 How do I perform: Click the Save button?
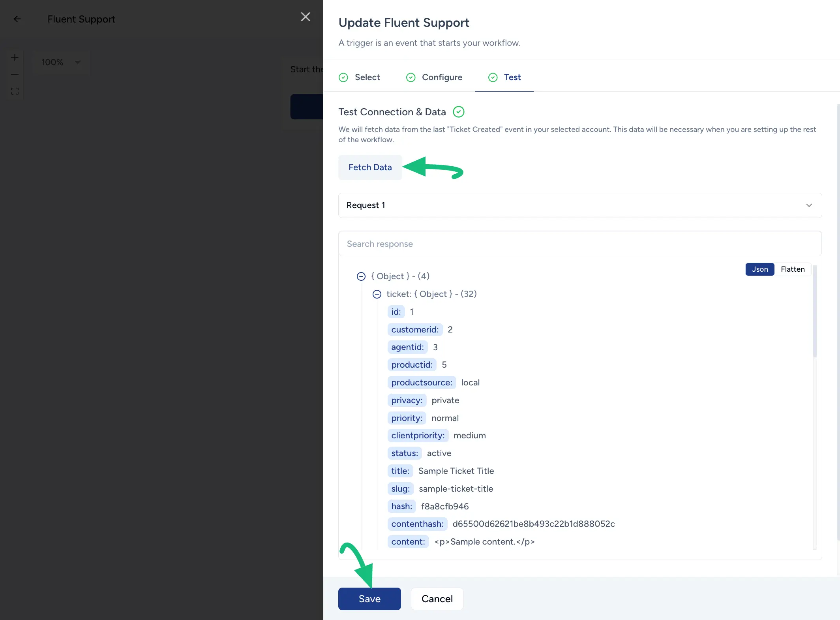(x=370, y=598)
